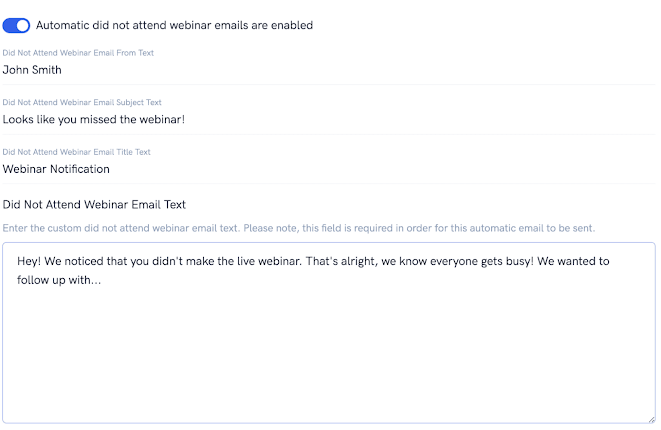The height and width of the screenshot is (430, 661).
Task: Focus the Email Title Text field with Webinar Notification
Action: [329, 169]
